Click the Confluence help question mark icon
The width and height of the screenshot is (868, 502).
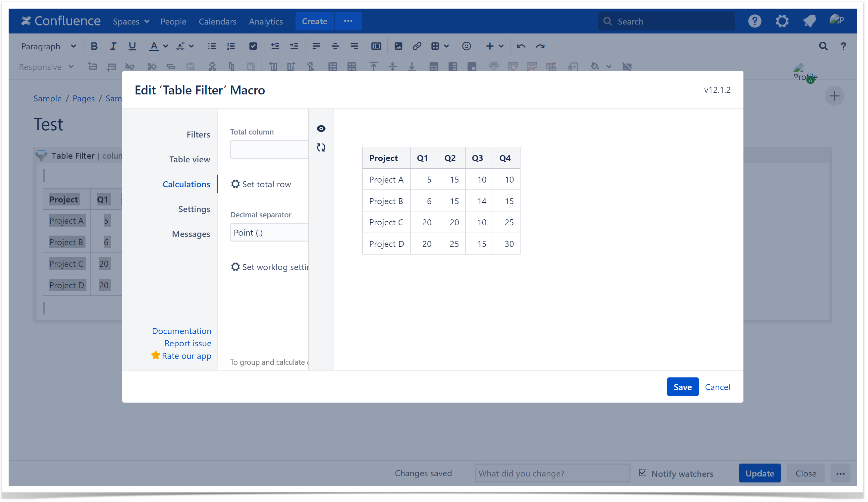(754, 21)
